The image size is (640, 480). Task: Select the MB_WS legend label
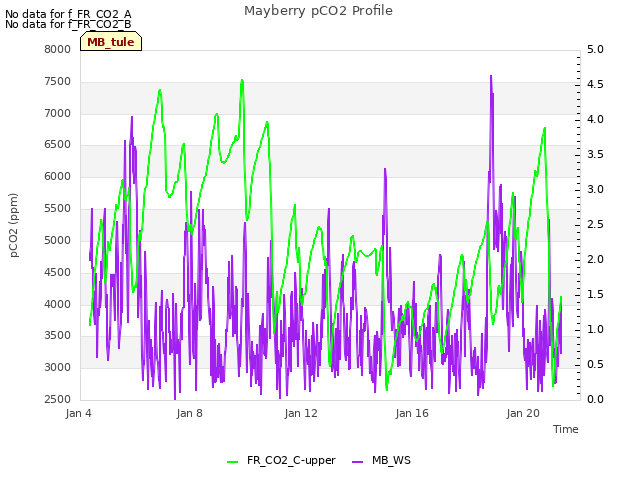[391, 460]
